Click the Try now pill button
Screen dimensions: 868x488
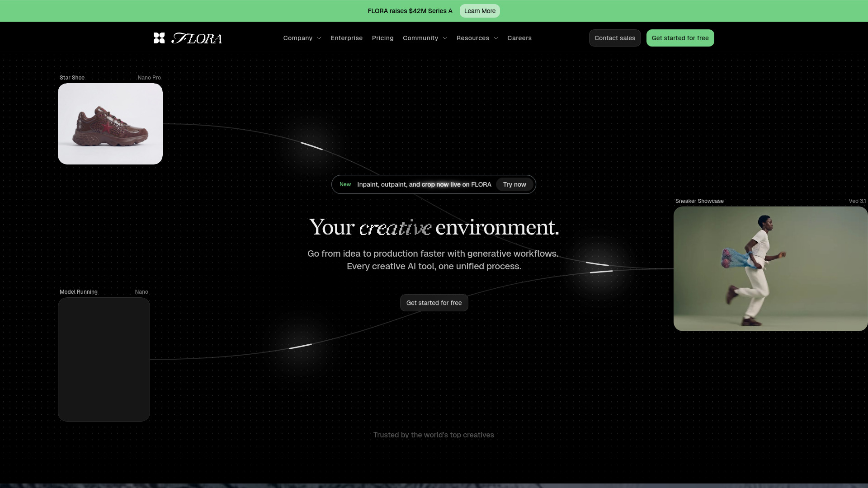click(x=514, y=184)
